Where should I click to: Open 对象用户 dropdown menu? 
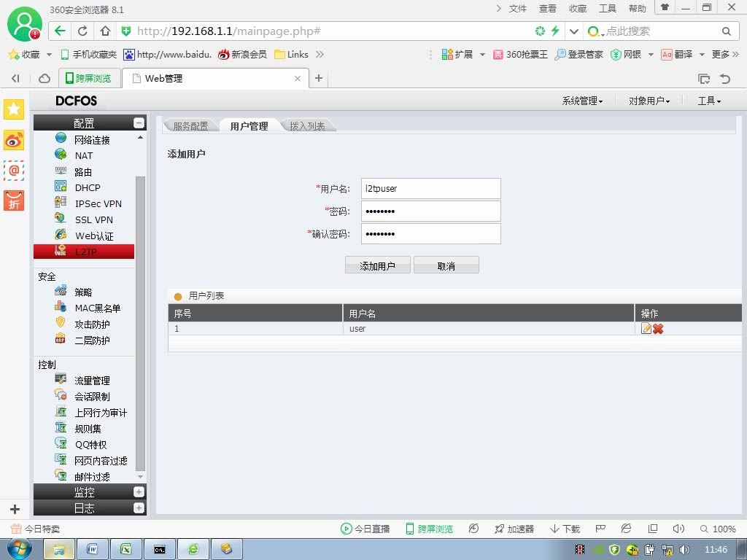click(x=649, y=101)
